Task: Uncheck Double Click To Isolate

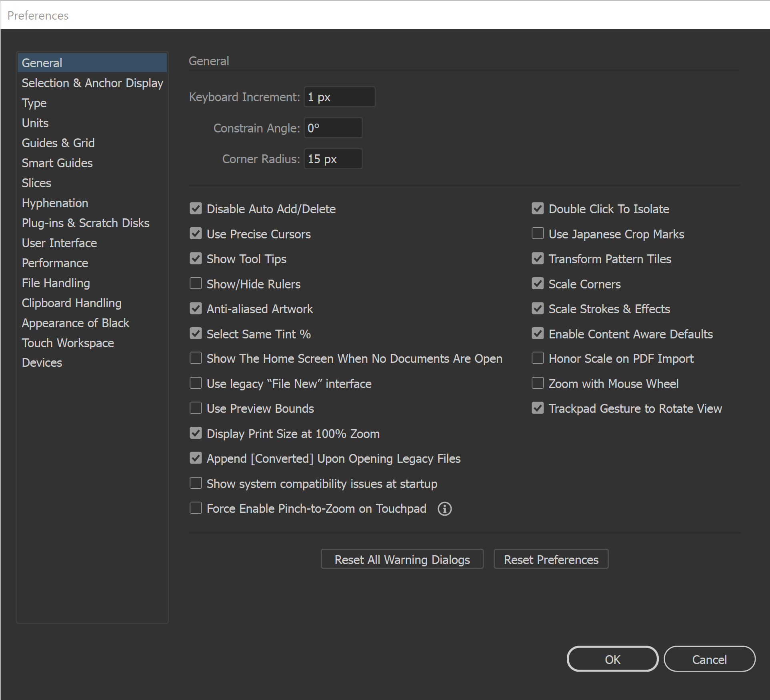Action: 538,208
